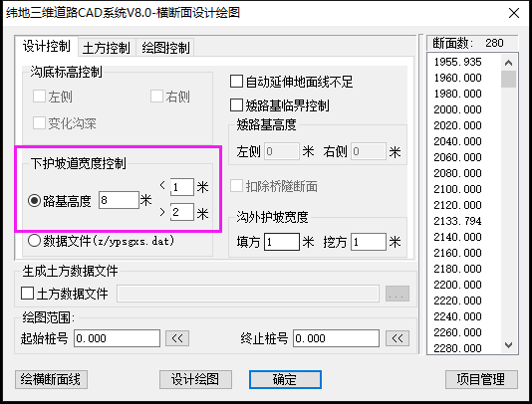The width and height of the screenshot is (532, 404).
Task: Open the 绘图控制 tab
Action: pyautogui.click(x=165, y=48)
